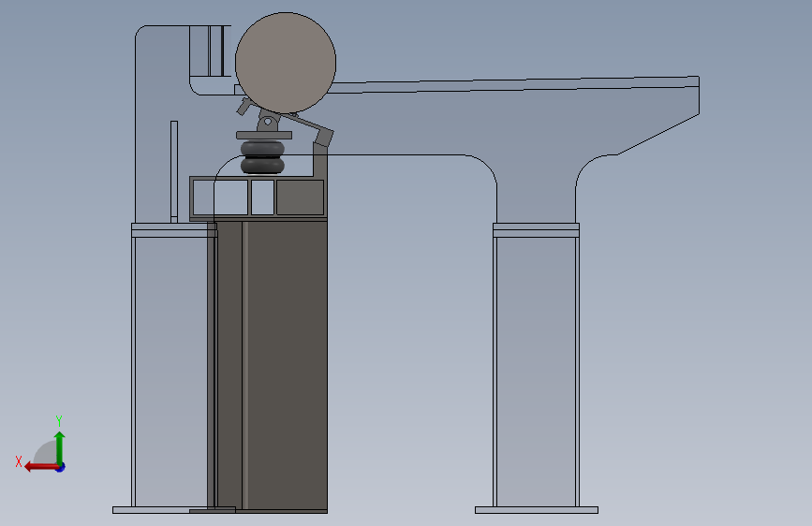
Task: Select the flat plate atop the air spring
Action: 264,136
